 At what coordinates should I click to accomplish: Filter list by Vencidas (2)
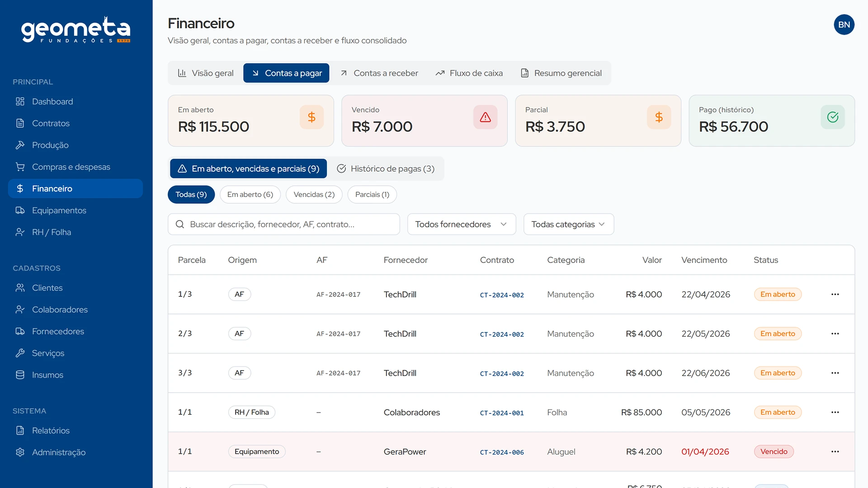(x=314, y=195)
